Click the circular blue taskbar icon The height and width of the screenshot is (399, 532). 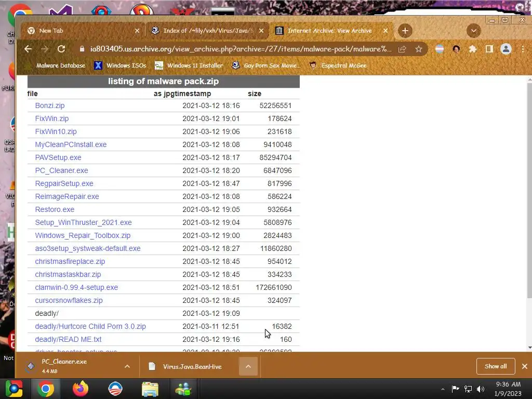(115, 389)
